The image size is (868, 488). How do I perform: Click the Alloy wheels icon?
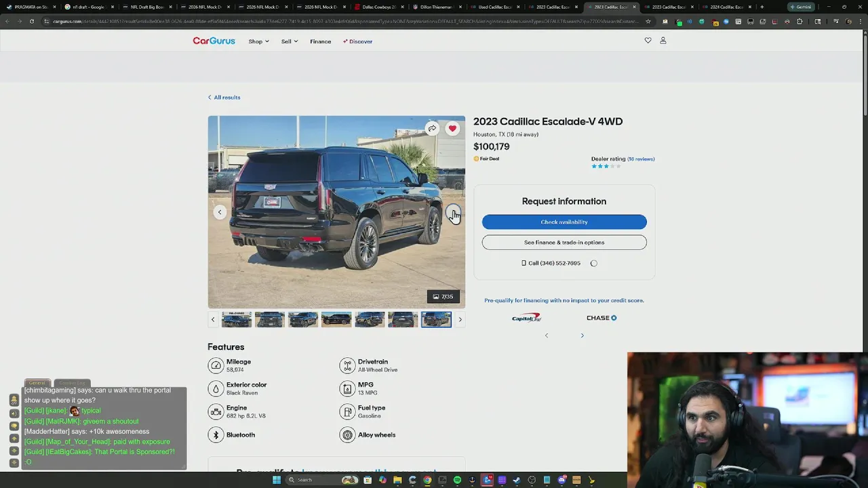point(347,435)
